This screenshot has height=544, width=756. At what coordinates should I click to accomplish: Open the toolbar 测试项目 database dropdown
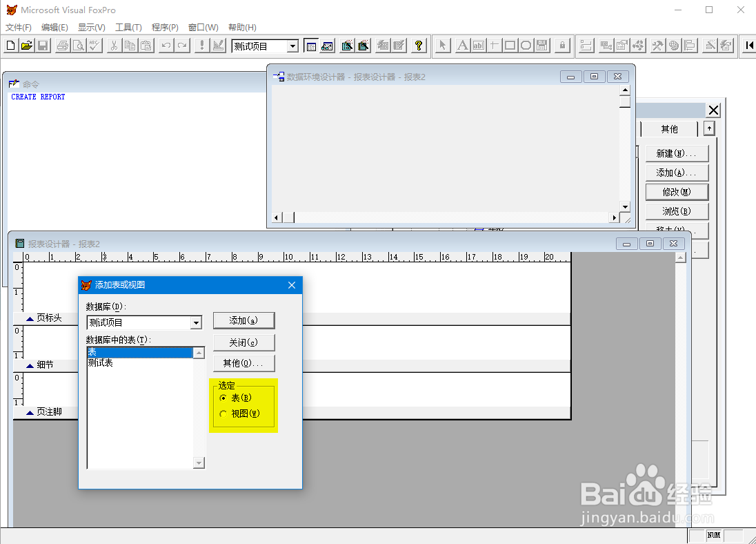[292, 46]
